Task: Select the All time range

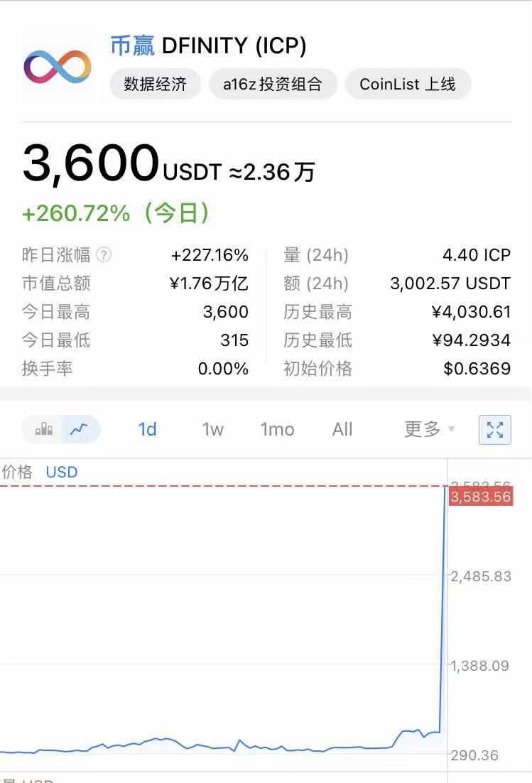Action: coord(342,429)
